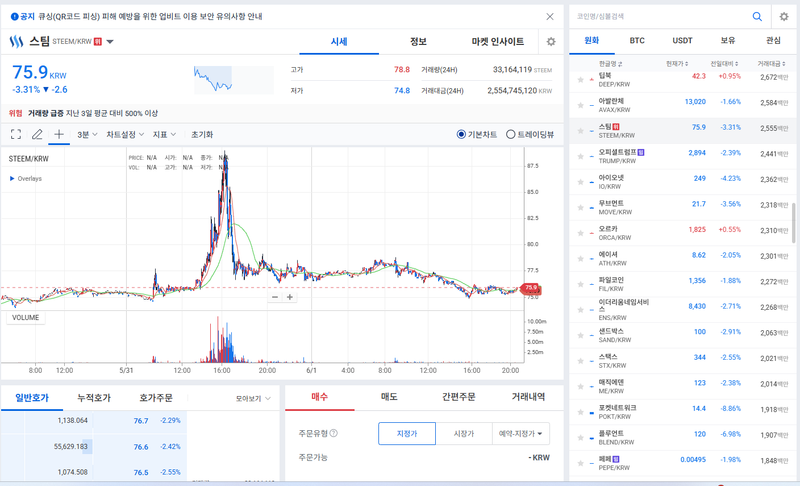Sort by 거래대금 column header
This screenshot has height=486, width=800.
pos(771,64)
